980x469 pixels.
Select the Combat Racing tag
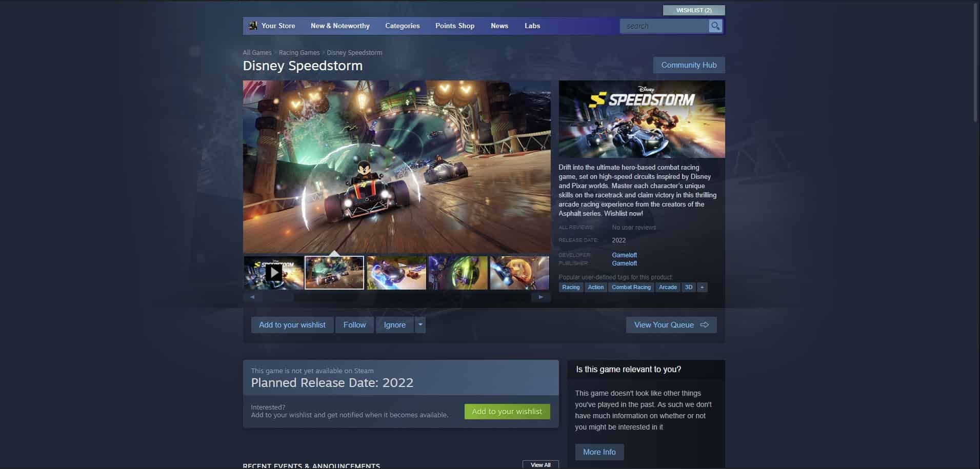[631, 287]
